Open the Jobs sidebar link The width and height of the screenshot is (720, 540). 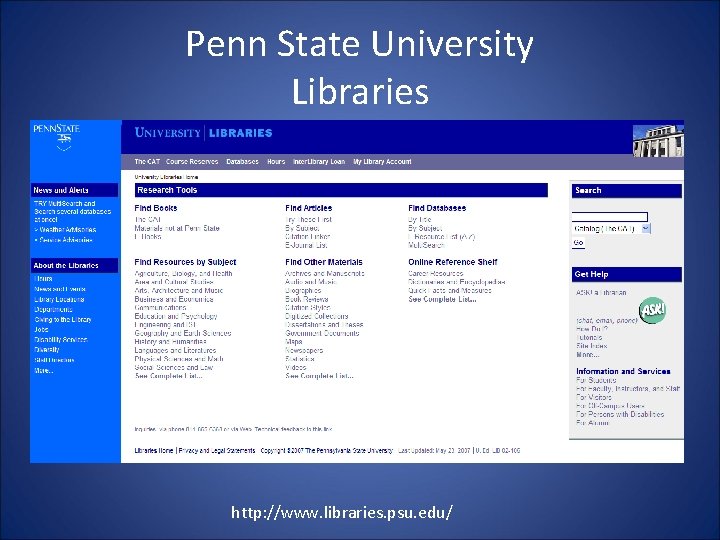click(x=41, y=330)
